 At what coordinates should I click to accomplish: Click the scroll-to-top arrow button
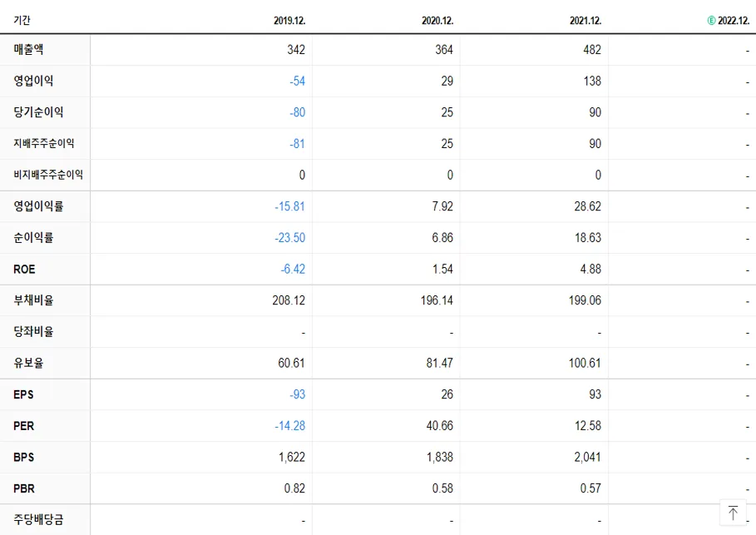(733, 513)
